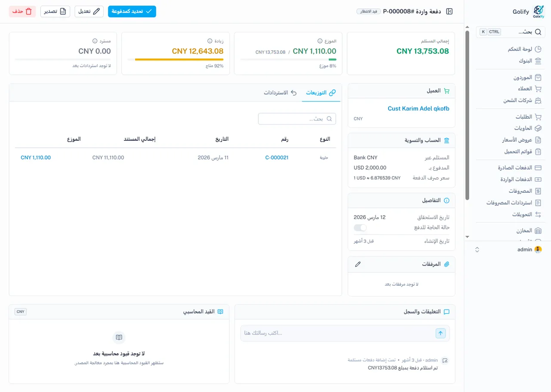Click تحديد كمدفوعة button
The width and height of the screenshot is (551, 392).
point(132,12)
